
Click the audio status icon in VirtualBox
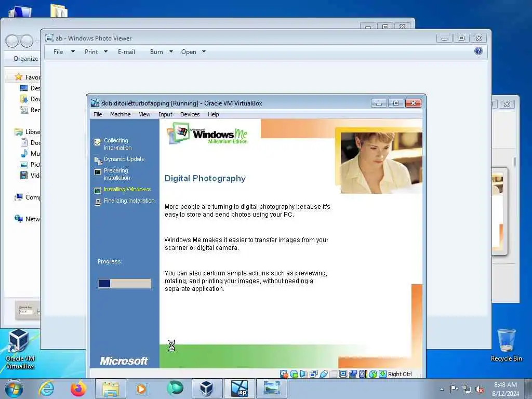(x=303, y=374)
